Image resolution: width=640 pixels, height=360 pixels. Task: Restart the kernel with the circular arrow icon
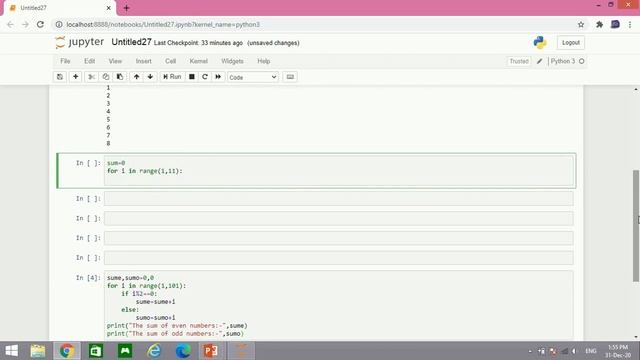click(205, 77)
